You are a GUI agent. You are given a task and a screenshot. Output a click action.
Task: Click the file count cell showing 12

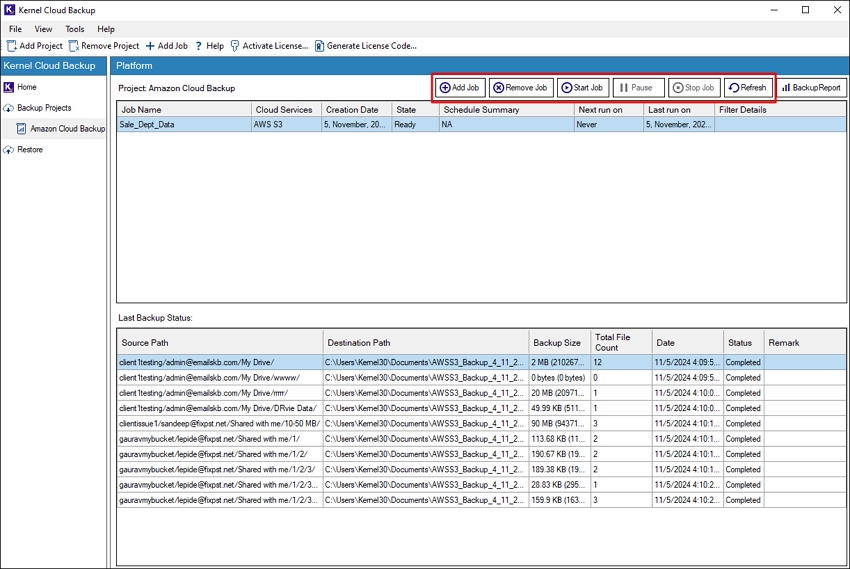click(x=621, y=362)
